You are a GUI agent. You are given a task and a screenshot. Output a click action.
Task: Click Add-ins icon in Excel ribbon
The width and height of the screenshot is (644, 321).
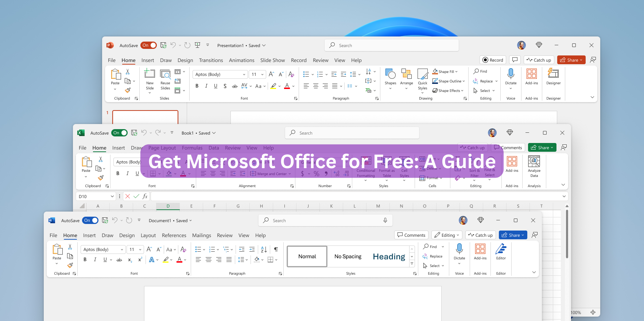512,161
